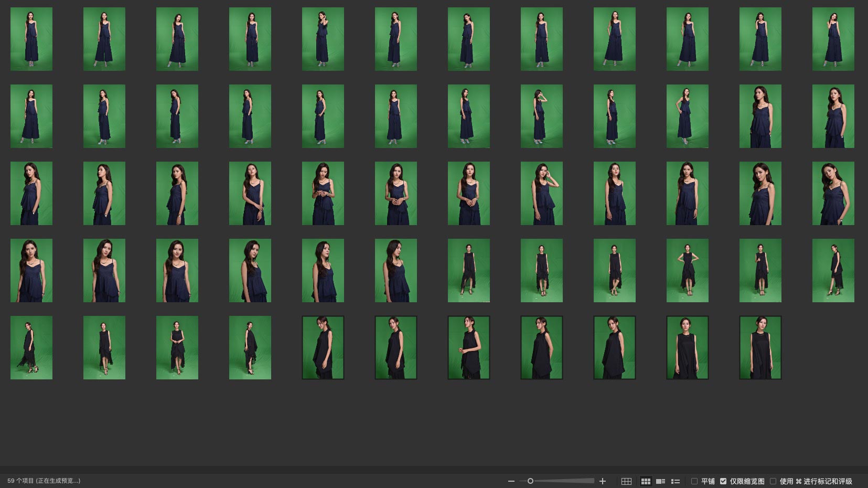The width and height of the screenshot is (868, 488).
Task: Select first dark-bordered thumbnail in bottom row
Action: pos(323,347)
